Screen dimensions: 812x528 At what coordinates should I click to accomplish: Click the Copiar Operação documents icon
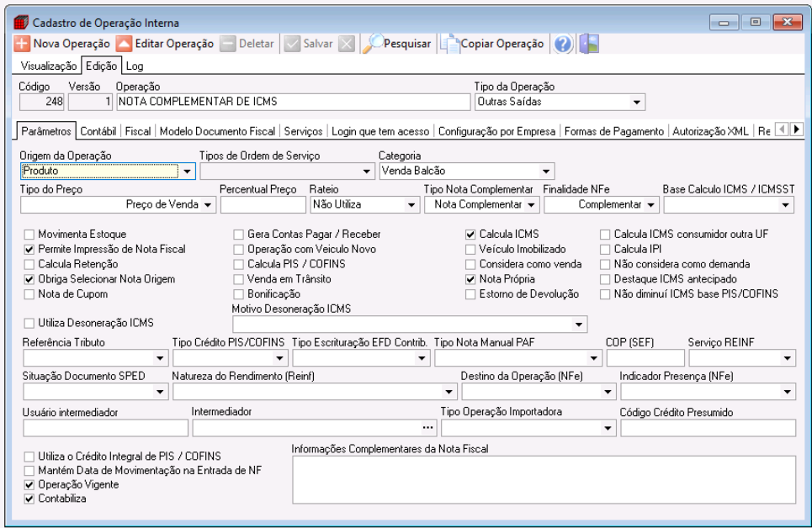click(x=449, y=44)
